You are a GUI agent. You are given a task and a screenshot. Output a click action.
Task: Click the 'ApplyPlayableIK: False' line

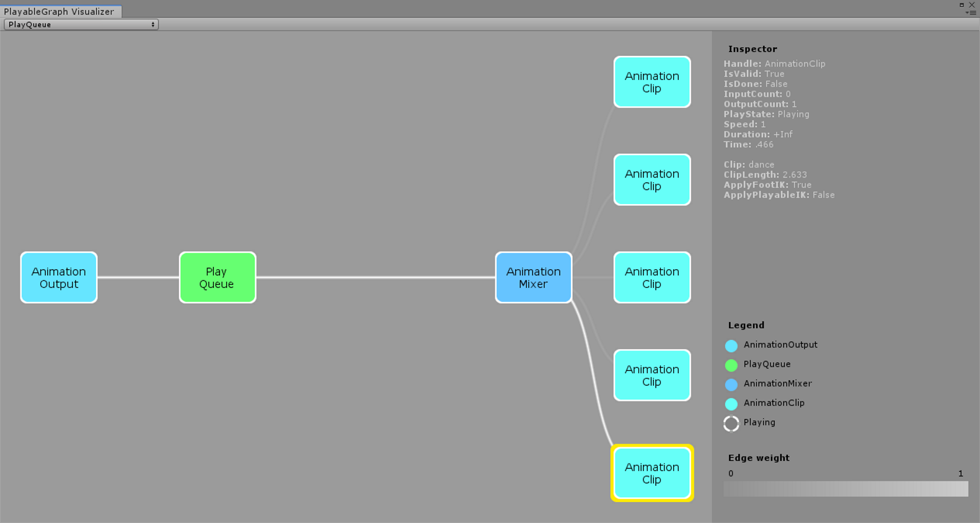(x=779, y=195)
